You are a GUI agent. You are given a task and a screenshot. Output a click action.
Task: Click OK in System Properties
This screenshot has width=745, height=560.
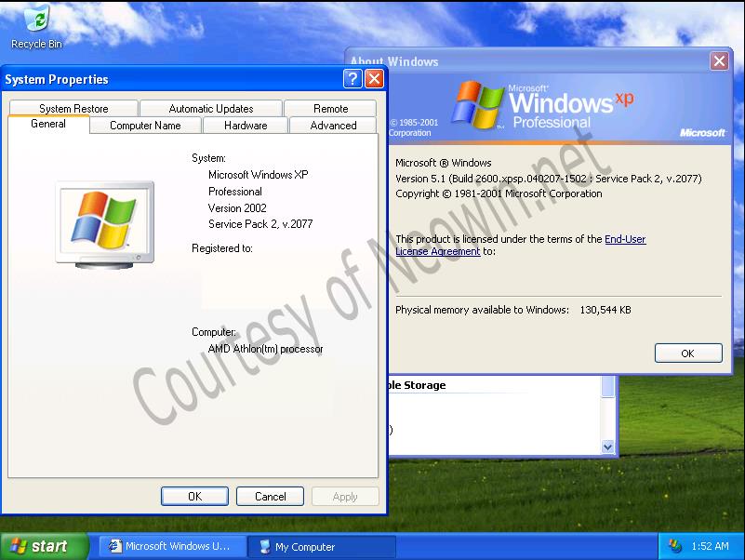194,497
